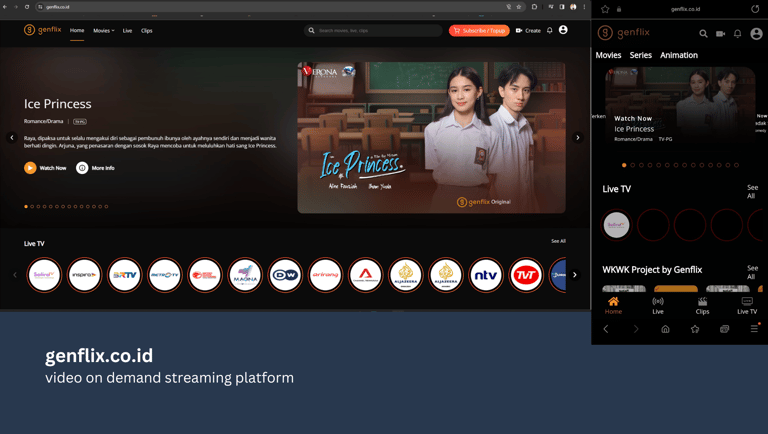Viewport: 768px width, 434px height.
Task: Select the first banner pagination dot on desktop
Action: click(26, 207)
